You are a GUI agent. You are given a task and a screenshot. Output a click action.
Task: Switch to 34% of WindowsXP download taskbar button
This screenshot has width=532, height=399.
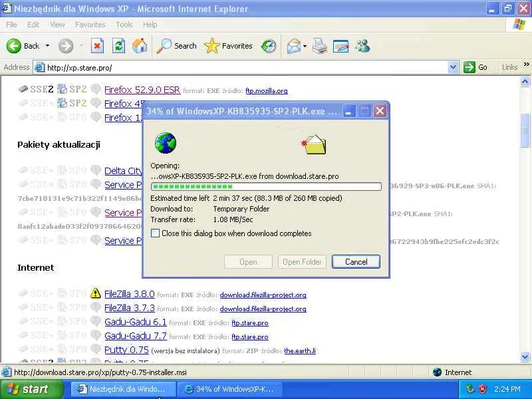pyautogui.click(x=229, y=389)
